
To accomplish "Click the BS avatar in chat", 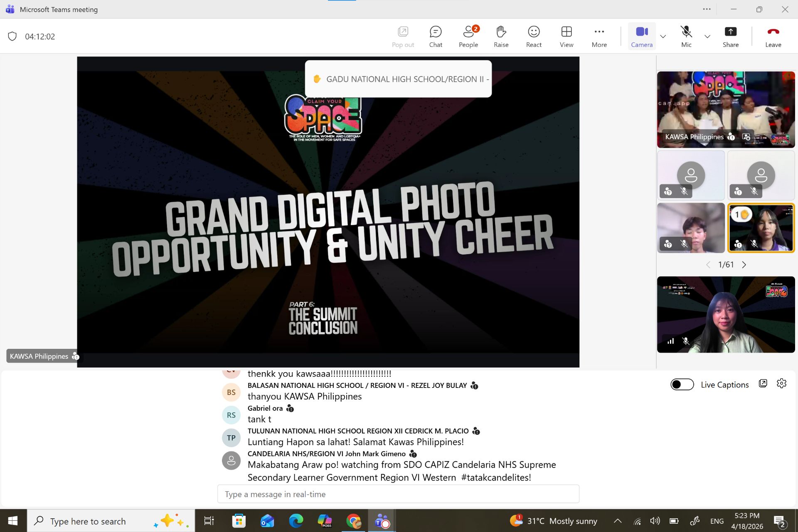I will (231, 392).
